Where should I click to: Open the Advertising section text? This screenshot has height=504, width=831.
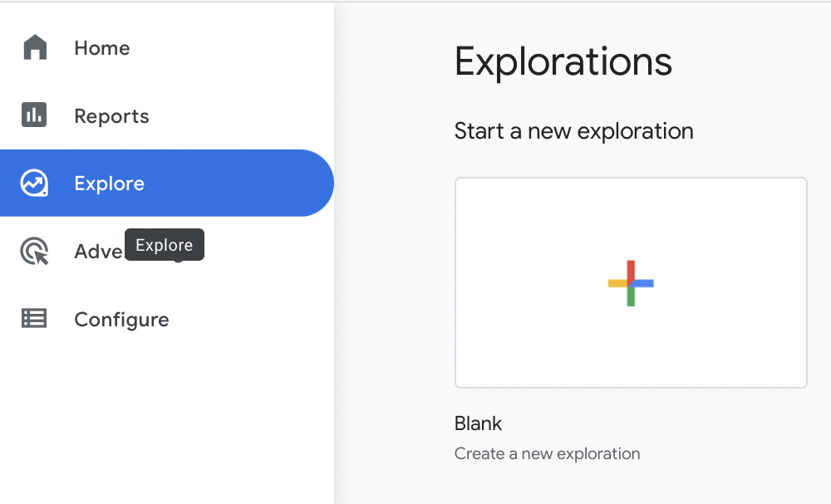(98, 252)
